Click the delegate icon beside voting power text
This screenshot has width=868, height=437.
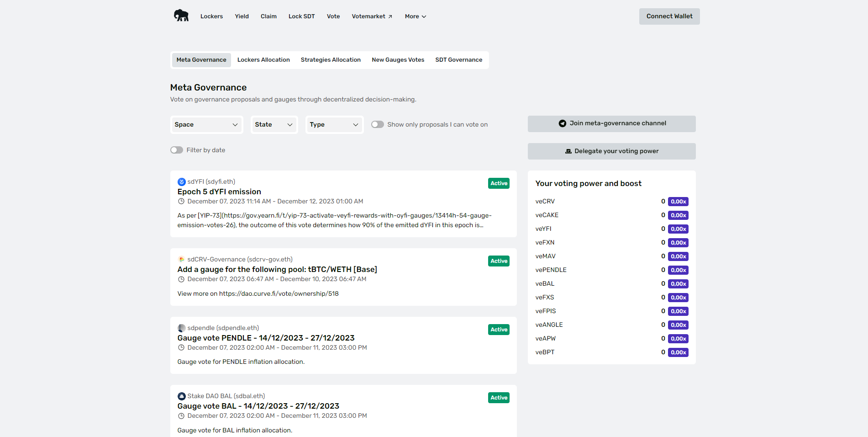pos(568,151)
